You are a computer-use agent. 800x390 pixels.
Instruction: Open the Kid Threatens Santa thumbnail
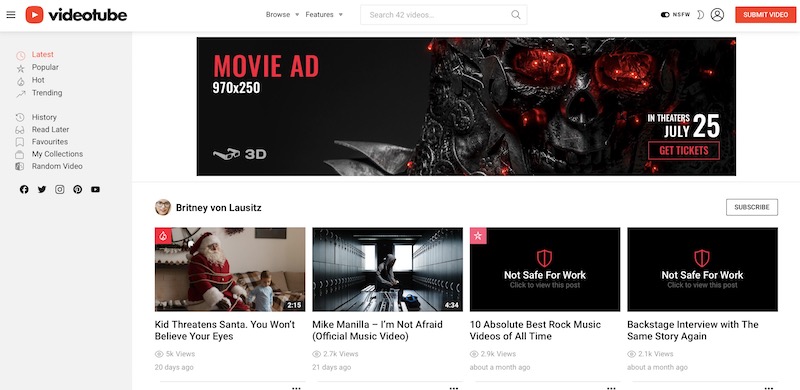[230, 269]
